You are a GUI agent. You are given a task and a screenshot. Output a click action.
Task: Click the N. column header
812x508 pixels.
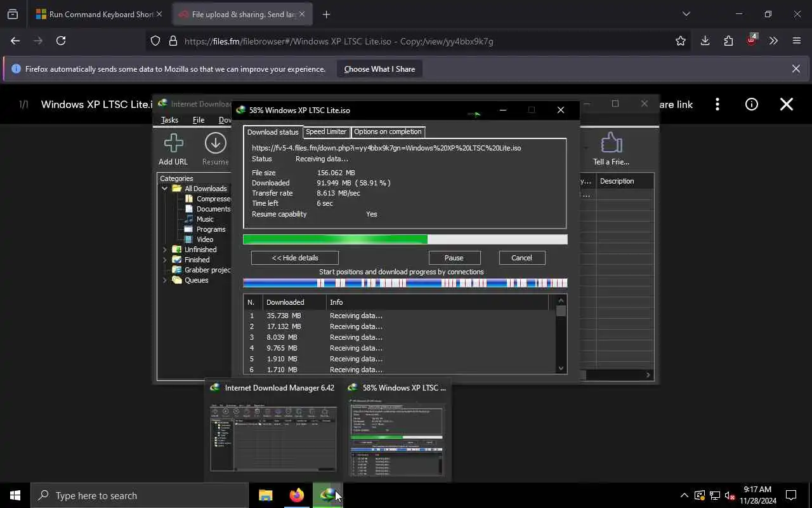click(x=253, y=302)
